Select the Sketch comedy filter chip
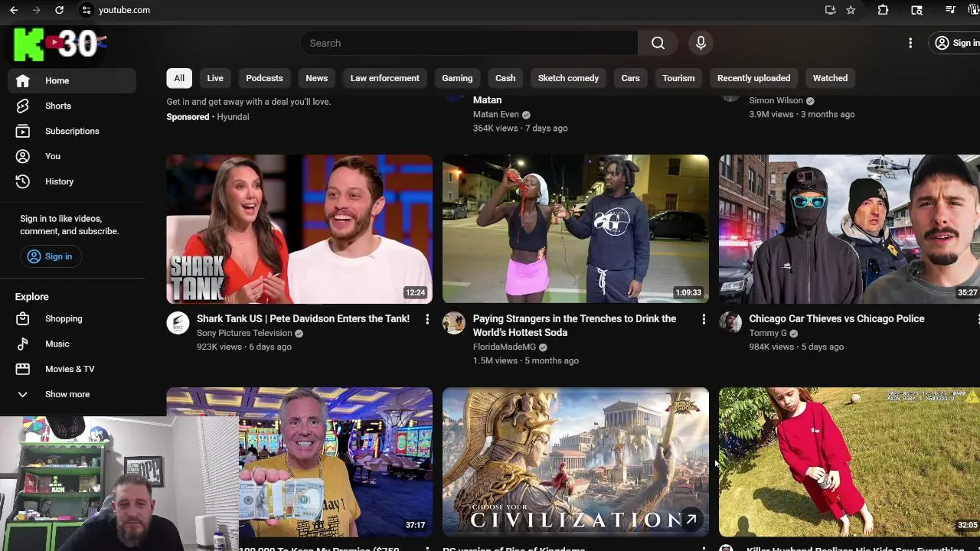This screenshot has height=551, width=980. pos(568,78)
